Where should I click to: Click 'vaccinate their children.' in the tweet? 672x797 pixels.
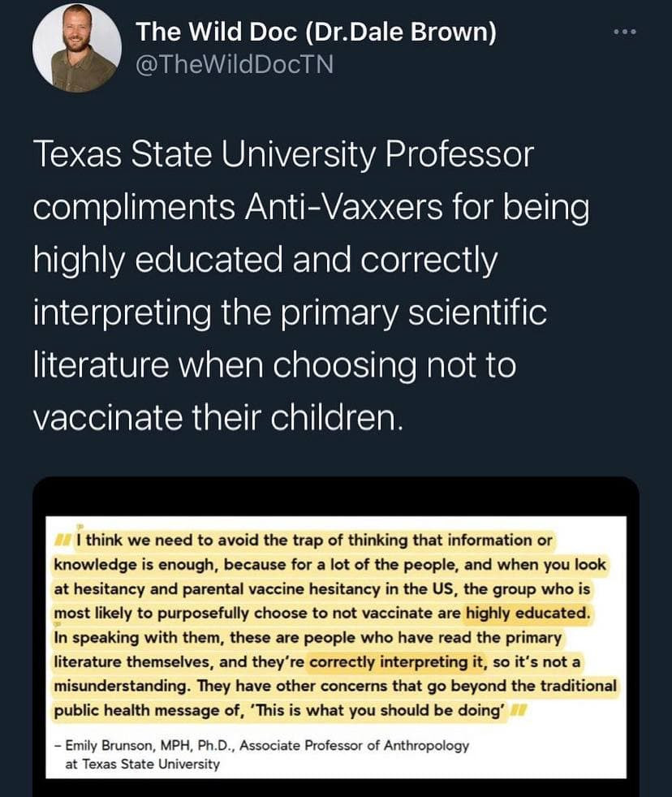tap(218, 420)
